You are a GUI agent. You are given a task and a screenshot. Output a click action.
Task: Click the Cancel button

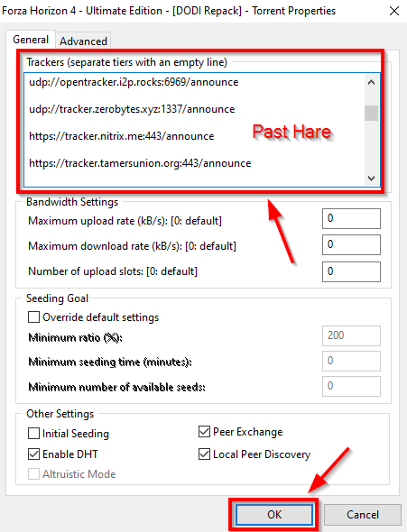point(363,514)
